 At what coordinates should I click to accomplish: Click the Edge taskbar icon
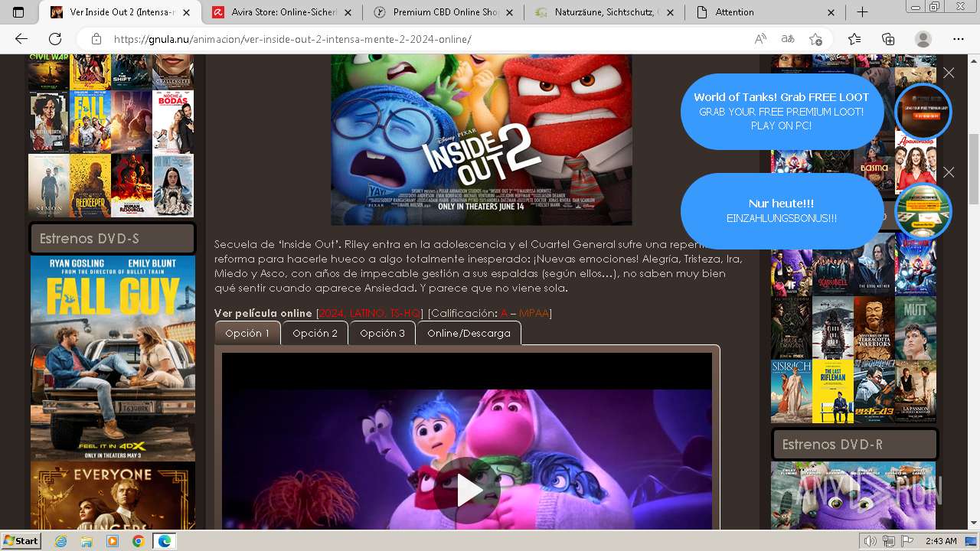tap(165, 541)
